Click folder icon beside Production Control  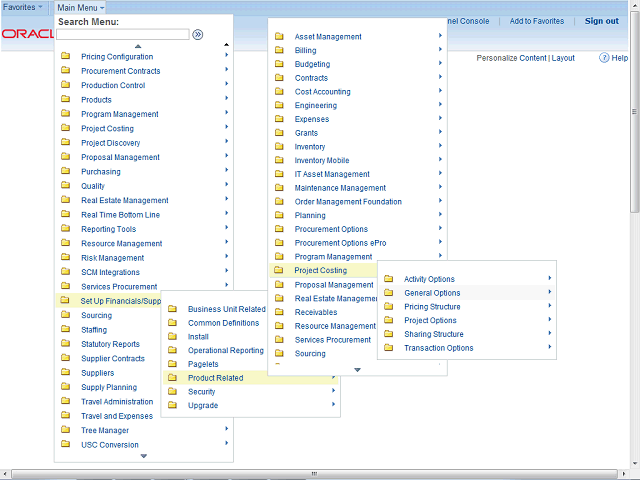[x=65, y=84]
